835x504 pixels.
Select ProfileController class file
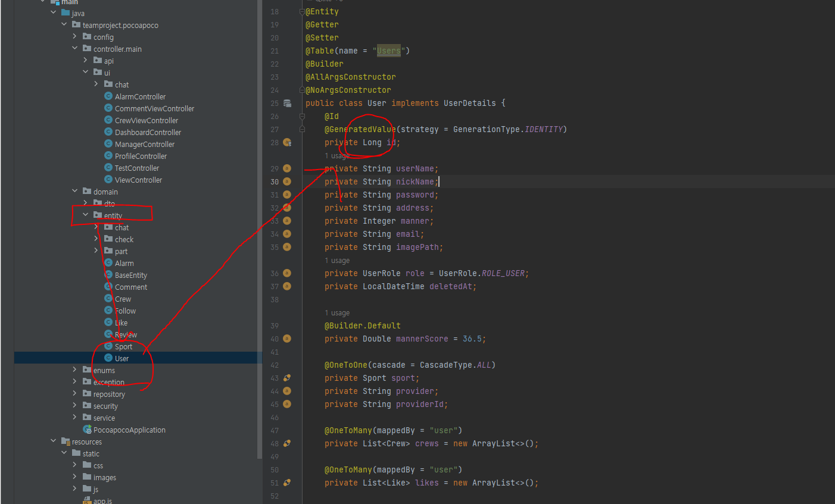pos(141,156)
